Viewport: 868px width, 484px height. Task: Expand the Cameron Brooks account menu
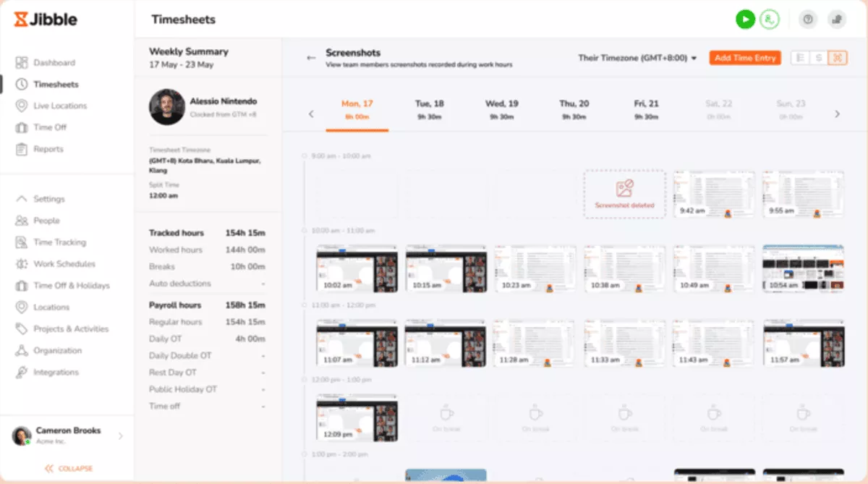pyautogui.click(x=120, y=436)
